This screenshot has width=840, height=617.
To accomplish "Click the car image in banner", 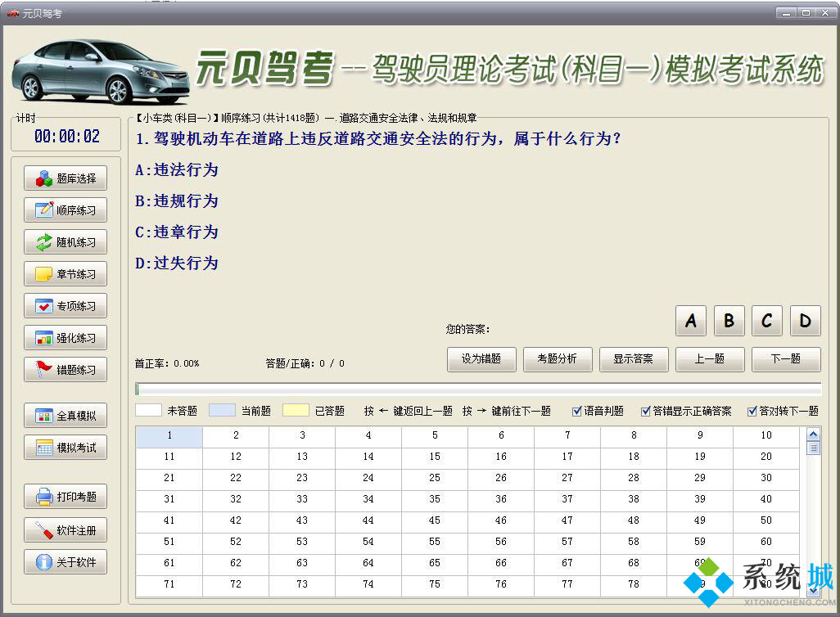I will pos(101,72).
